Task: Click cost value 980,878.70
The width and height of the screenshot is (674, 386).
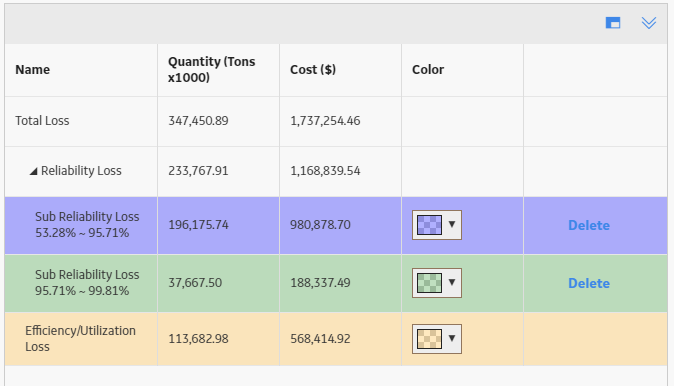Action: point(320,225)
